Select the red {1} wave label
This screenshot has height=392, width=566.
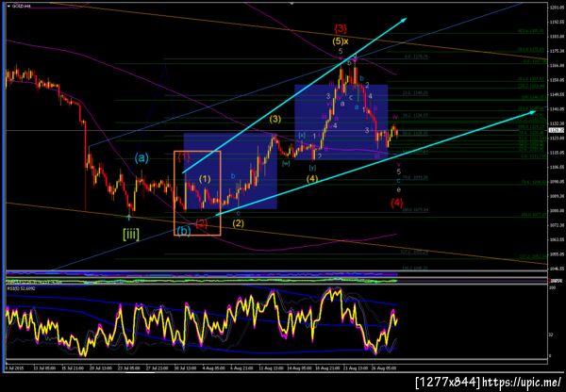pyautogui.click(x=183, y=157)
